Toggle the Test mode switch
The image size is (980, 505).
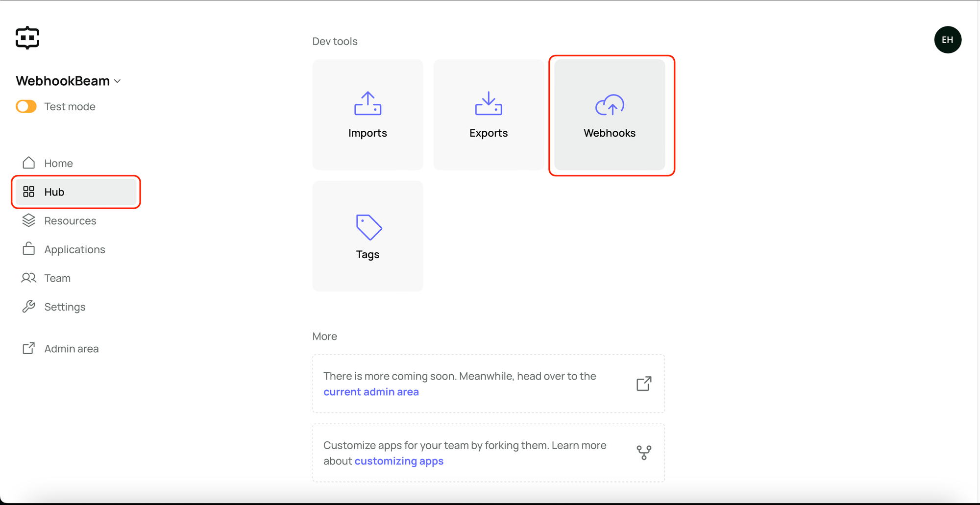pos(26,106)
